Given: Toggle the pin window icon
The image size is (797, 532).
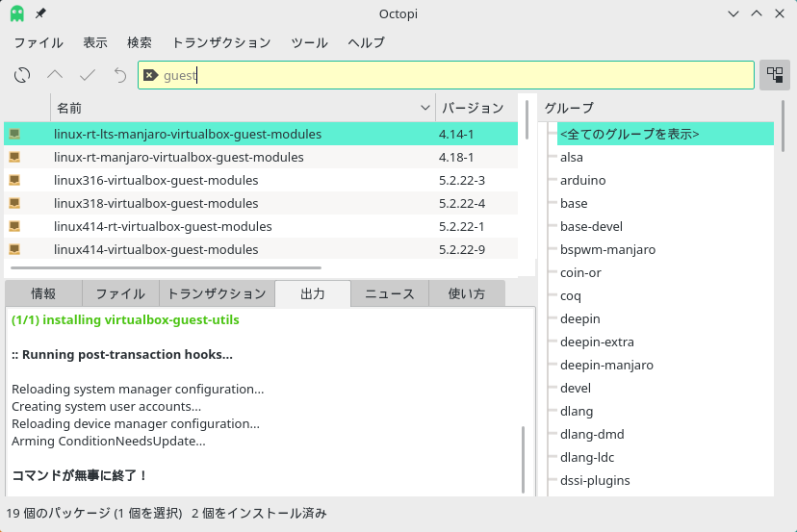Looking at the screenshot, I should (40, 13).
